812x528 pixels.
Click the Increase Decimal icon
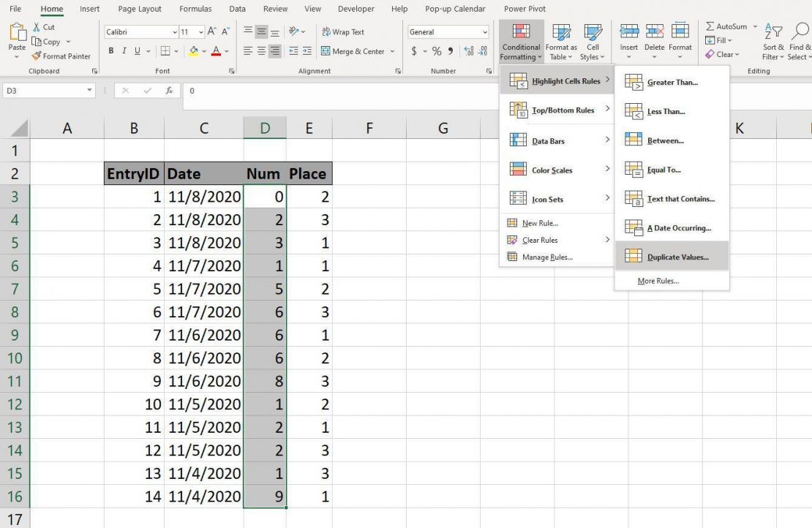pos(469,51)
